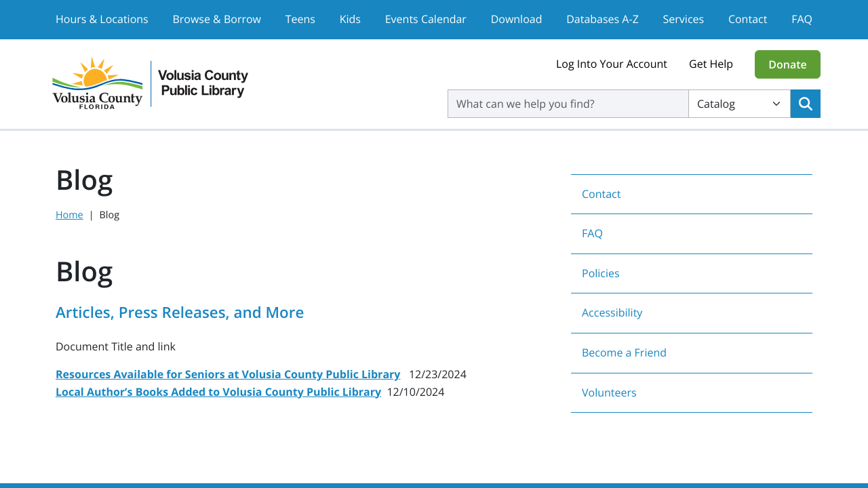Open the Databases A-Z page
Viewport: 868px width, 488px height.
[x=602, y=19]
